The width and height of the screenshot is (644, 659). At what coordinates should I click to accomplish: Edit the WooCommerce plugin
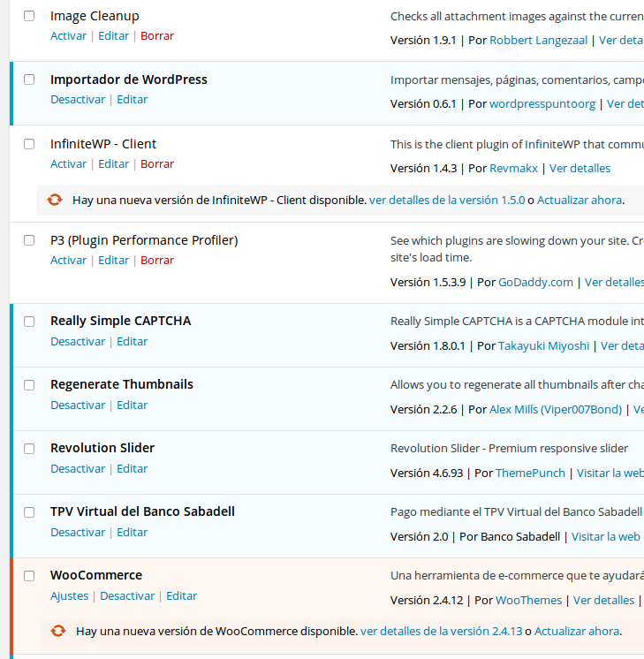(x=182, y=596)
